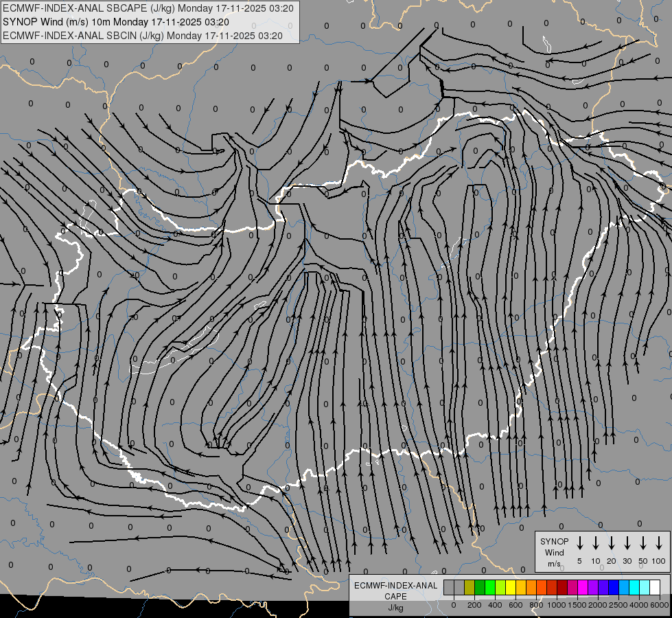Click the 200 tick label on the CAPE scale
Viewport: 672px width, 618px height.
pyautogui.click(x=474, y=605)
